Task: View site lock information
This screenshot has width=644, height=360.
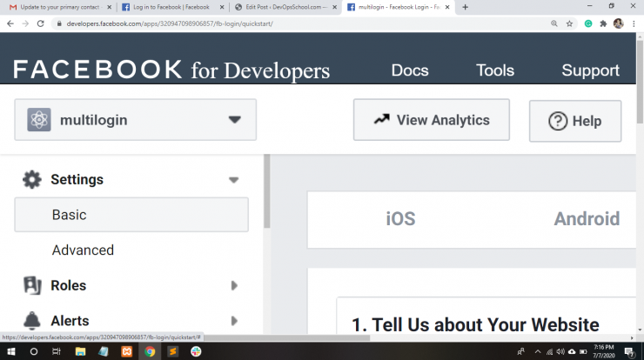Action: pos(59,23)
